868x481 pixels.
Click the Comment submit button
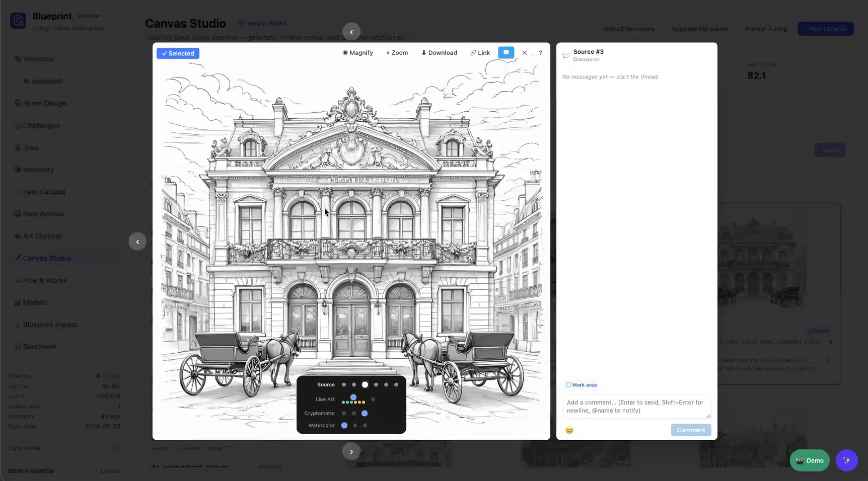[x=691, y=430]
